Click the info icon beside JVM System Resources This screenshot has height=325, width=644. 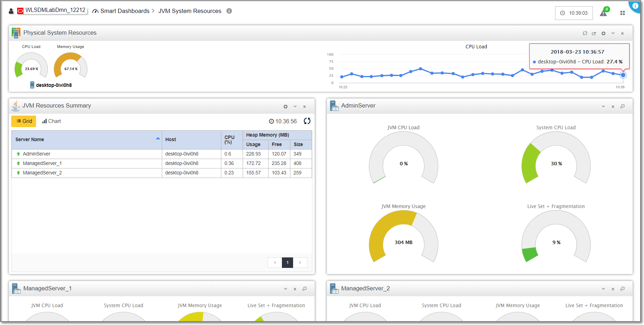[229, 11]
